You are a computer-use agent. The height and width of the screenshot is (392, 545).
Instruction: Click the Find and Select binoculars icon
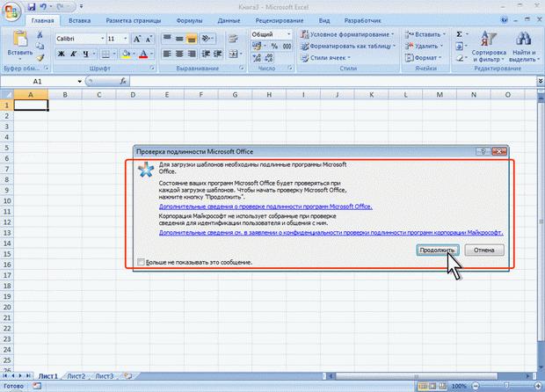tap(523, 46)
